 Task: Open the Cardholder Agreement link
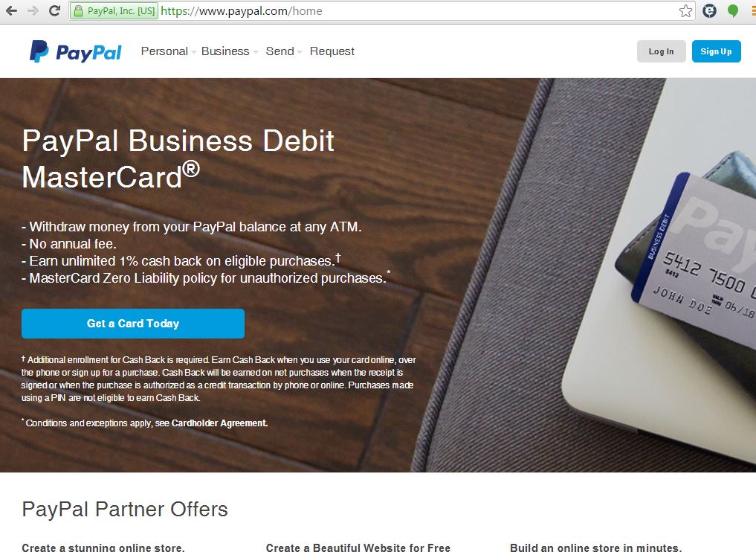pos(219,423)
